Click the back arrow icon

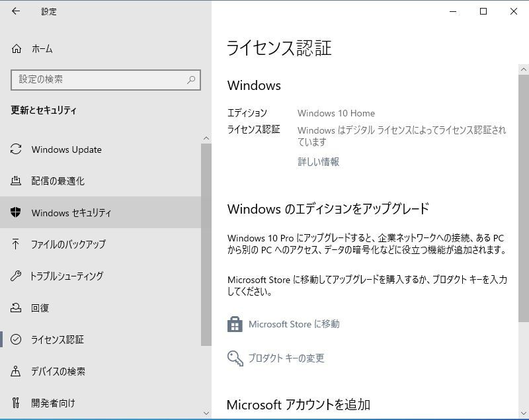[15, 11]
